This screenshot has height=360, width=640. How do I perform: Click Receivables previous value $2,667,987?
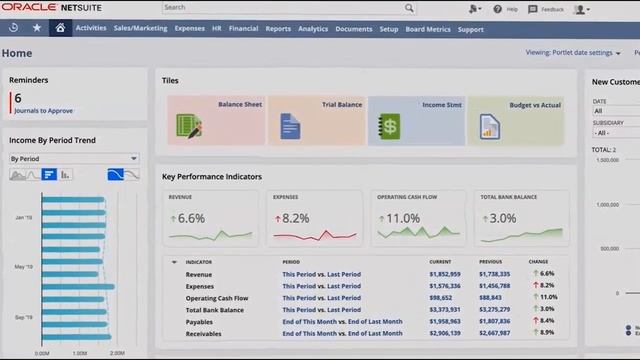(x=495, y=333)
